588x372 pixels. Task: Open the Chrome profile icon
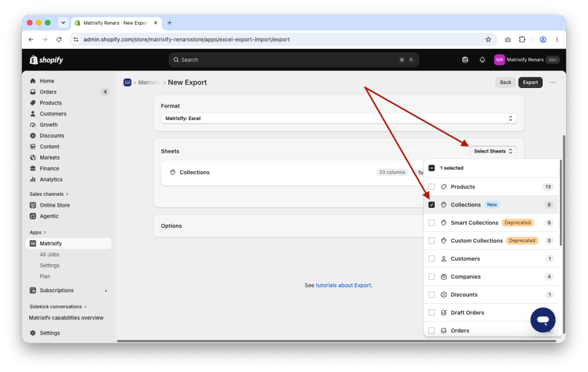coord(543,40)
